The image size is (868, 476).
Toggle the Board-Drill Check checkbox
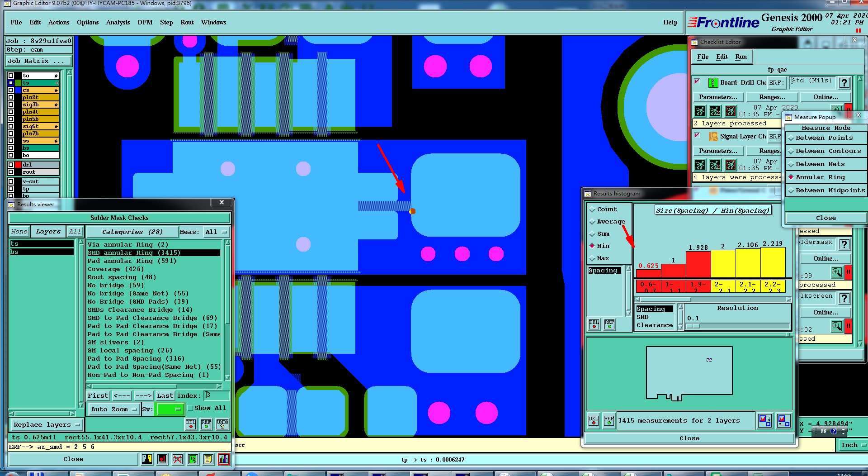[697, 82]
